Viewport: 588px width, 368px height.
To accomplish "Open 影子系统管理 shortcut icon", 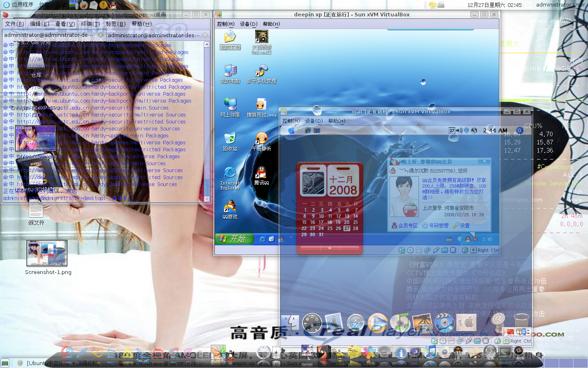I will coord(261,74).
